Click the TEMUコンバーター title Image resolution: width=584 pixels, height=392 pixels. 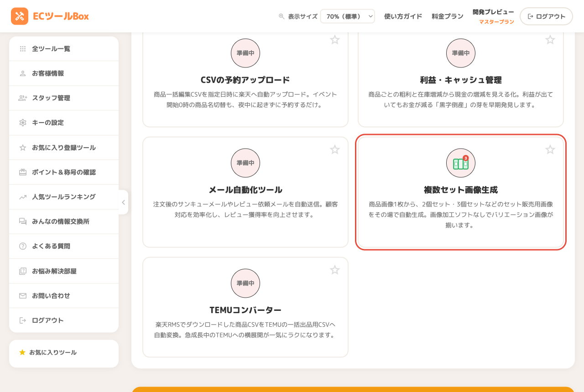[245, 310]
